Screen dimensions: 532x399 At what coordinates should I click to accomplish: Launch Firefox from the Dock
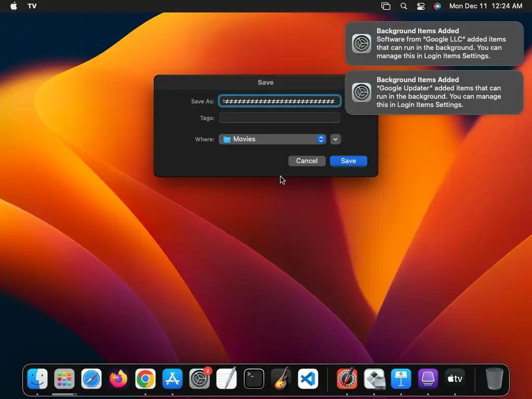pos(118,379)
